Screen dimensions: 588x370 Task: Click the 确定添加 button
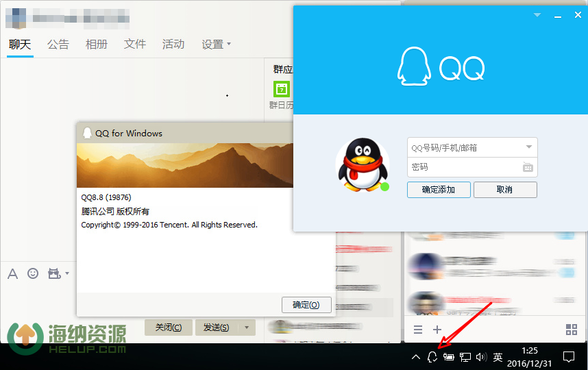coord(439,190)
